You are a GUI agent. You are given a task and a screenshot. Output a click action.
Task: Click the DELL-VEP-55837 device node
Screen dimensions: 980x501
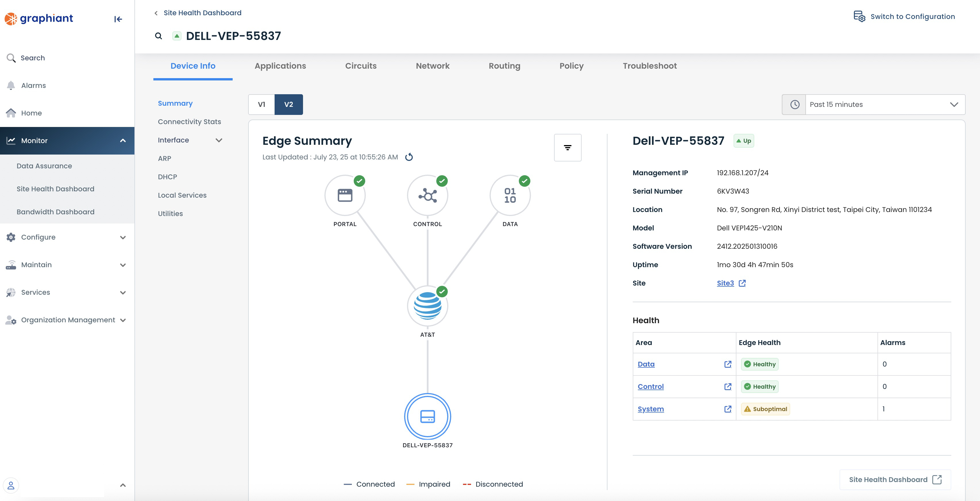428,417
